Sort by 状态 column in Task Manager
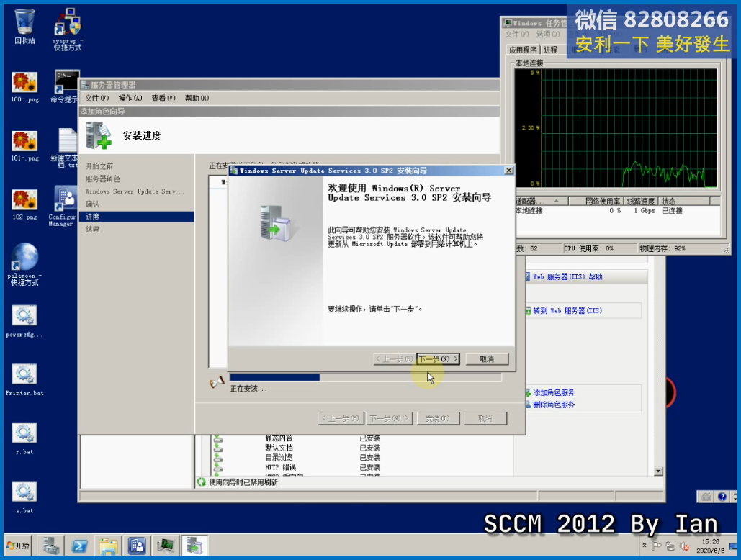 click(683, 201)
